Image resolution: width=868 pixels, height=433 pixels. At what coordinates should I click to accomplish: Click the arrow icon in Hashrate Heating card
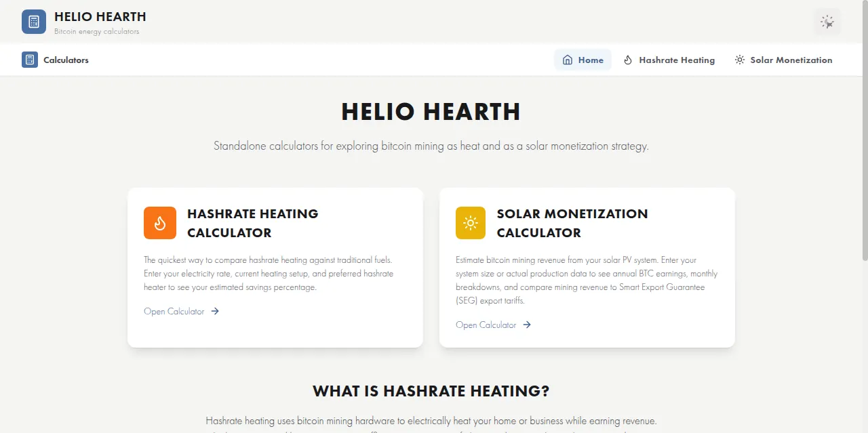(215, 311)
